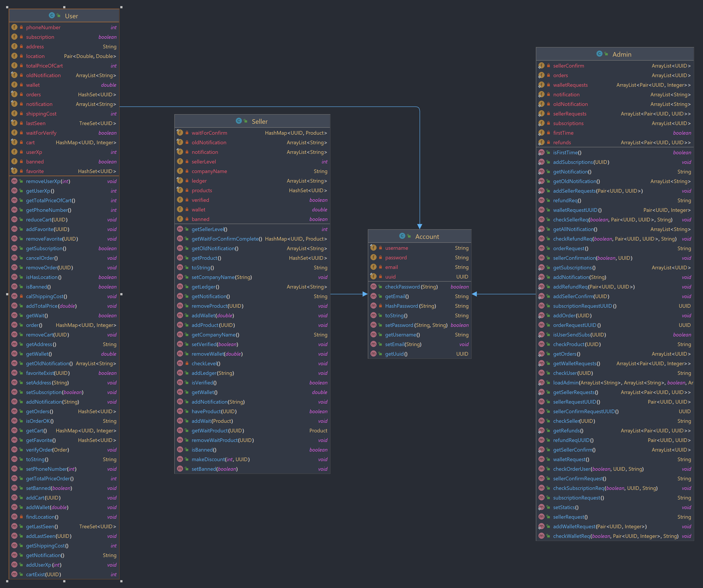
Task: Click method icon beside checkPassword in Account
Action: point(374,287)
